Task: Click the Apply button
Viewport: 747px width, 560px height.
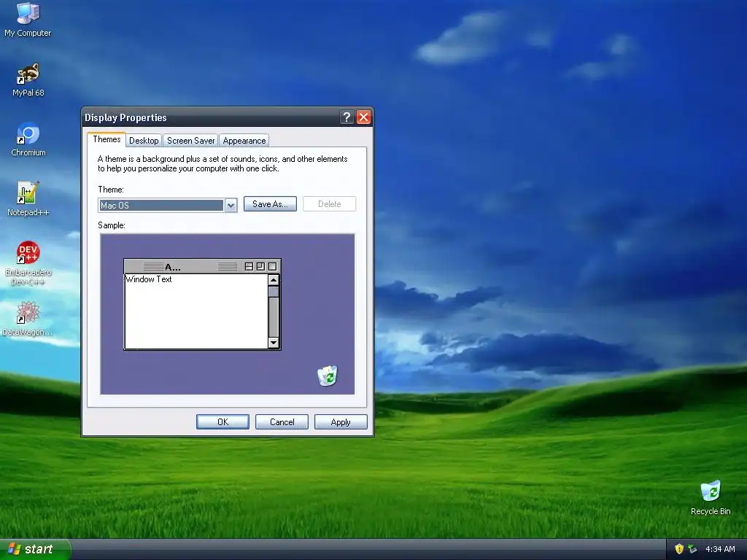Action: click(341, 422)
